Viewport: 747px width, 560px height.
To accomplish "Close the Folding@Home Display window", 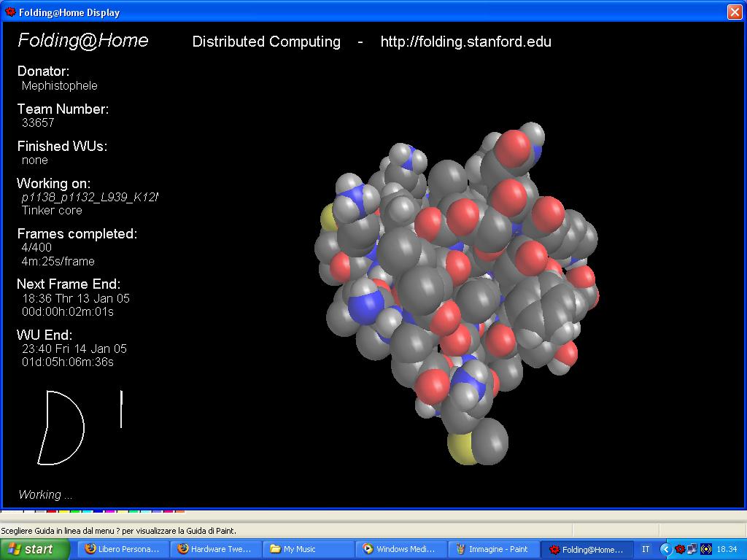I will 735,12.
